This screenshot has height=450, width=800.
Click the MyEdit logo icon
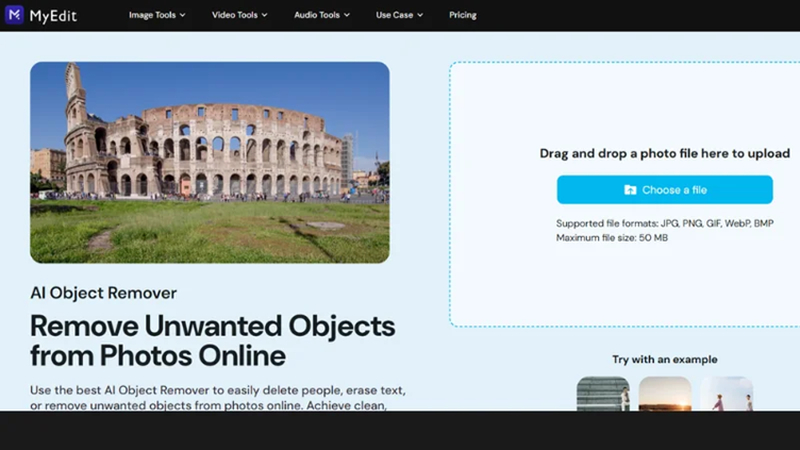[x=14, y=15]
